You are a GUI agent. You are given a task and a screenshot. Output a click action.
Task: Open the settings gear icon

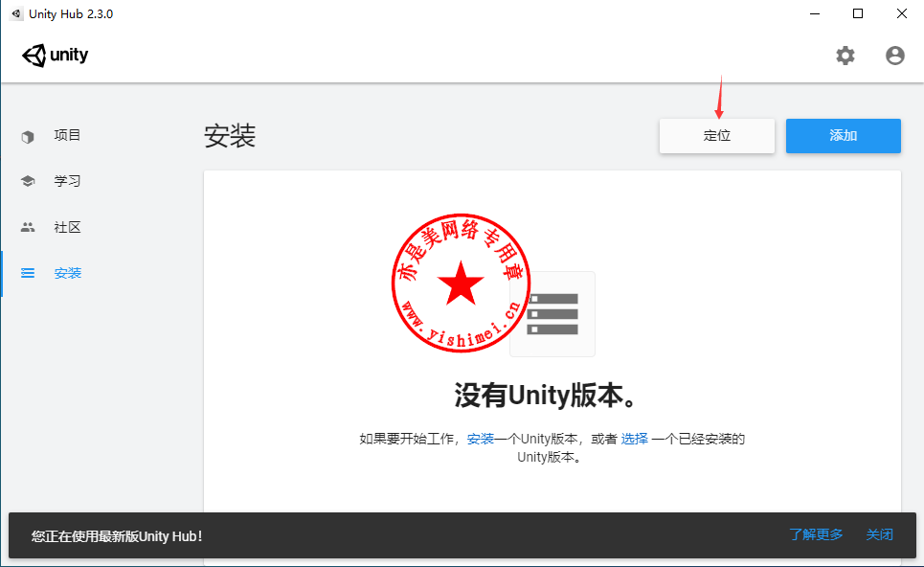(845, 56)
